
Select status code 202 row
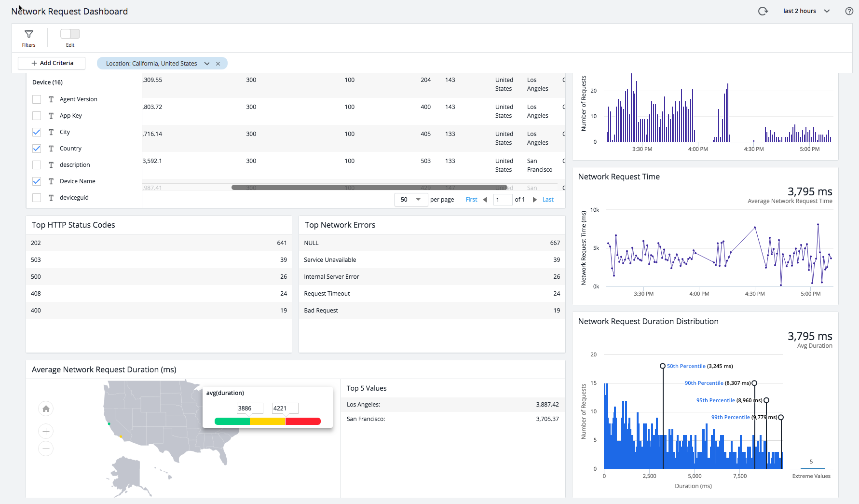click(159, 243)
